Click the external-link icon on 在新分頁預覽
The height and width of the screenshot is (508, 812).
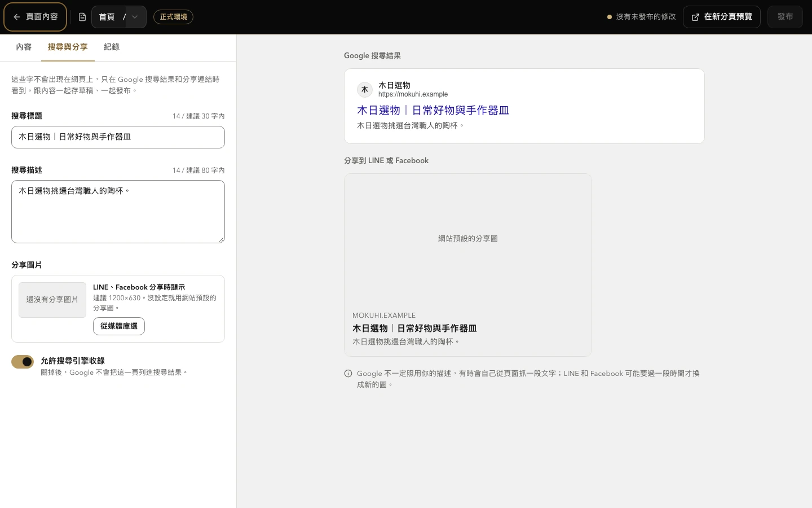[695, 17]
